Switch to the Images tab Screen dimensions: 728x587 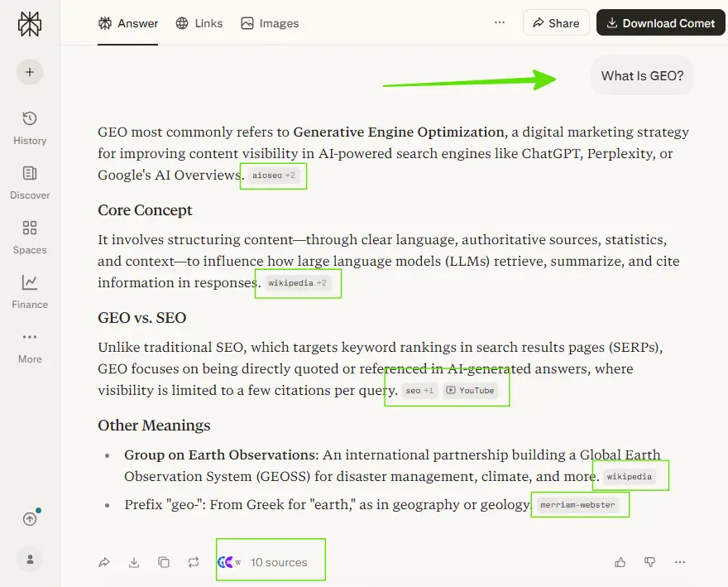pyautogui.click(x=269, y=23)
